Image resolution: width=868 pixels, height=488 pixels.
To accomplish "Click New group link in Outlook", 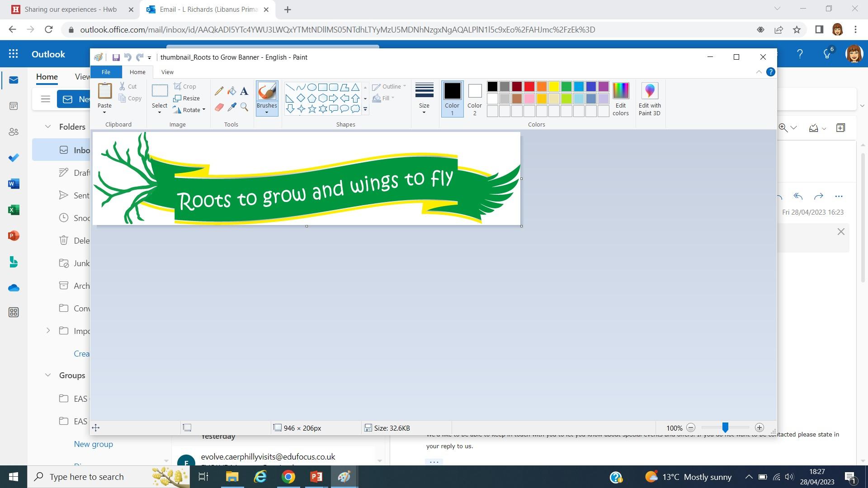I will [93, 444].
